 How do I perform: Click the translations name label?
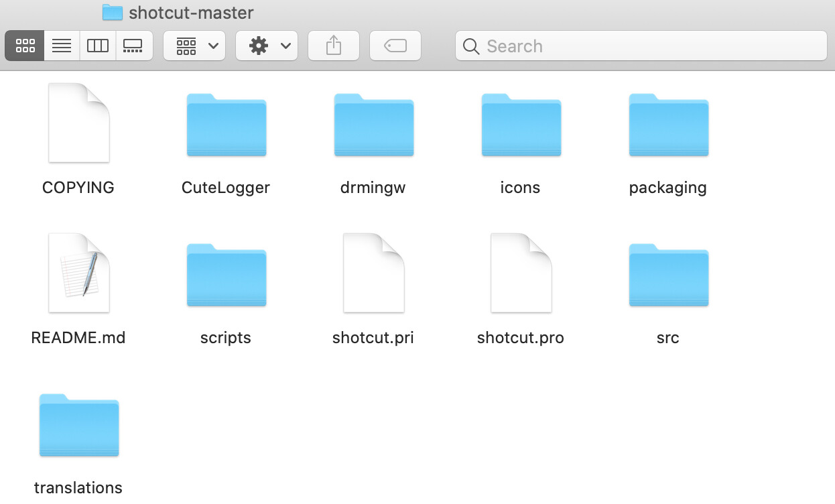pyautogui.click(x=78, y=488)
